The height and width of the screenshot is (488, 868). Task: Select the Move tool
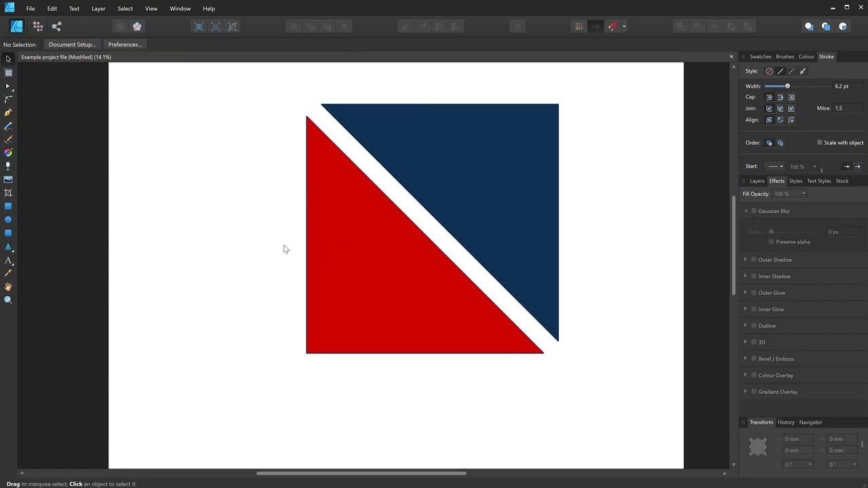point(8,59)
